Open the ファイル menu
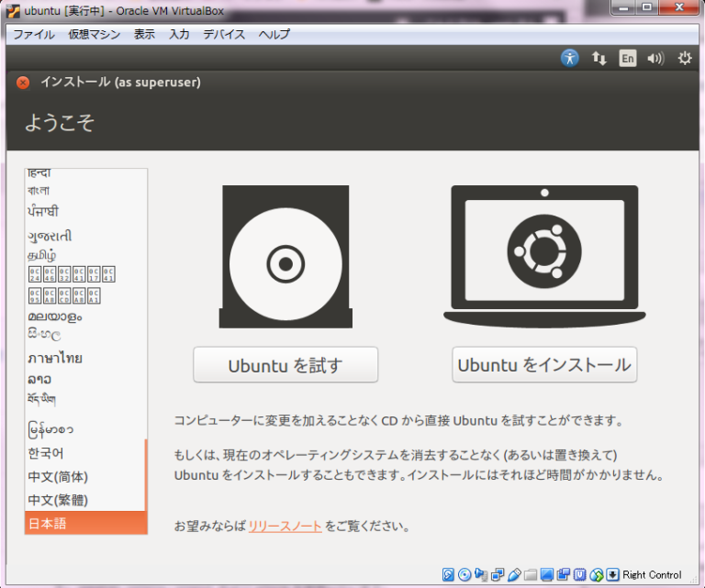 point(33,34)
